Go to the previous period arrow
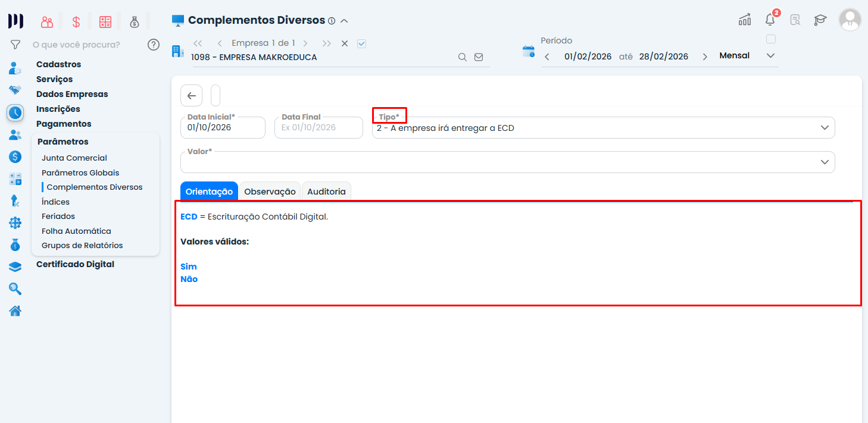Image resolution: width=868 pixels, height=423 pixels. click(547, 57)
